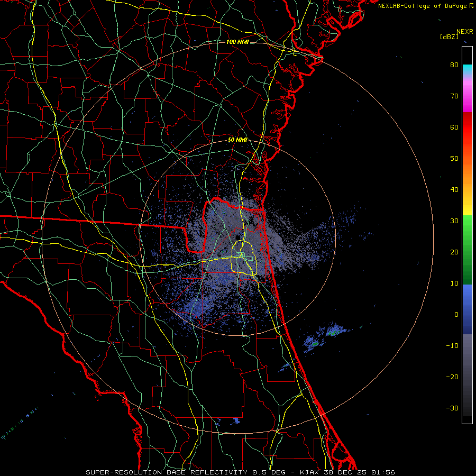This screenshot has height=476, width=476.
Task: Click SUPER-RESOLUTION BASE REFLECTIVITY caption text
Action: click(167, 472)
